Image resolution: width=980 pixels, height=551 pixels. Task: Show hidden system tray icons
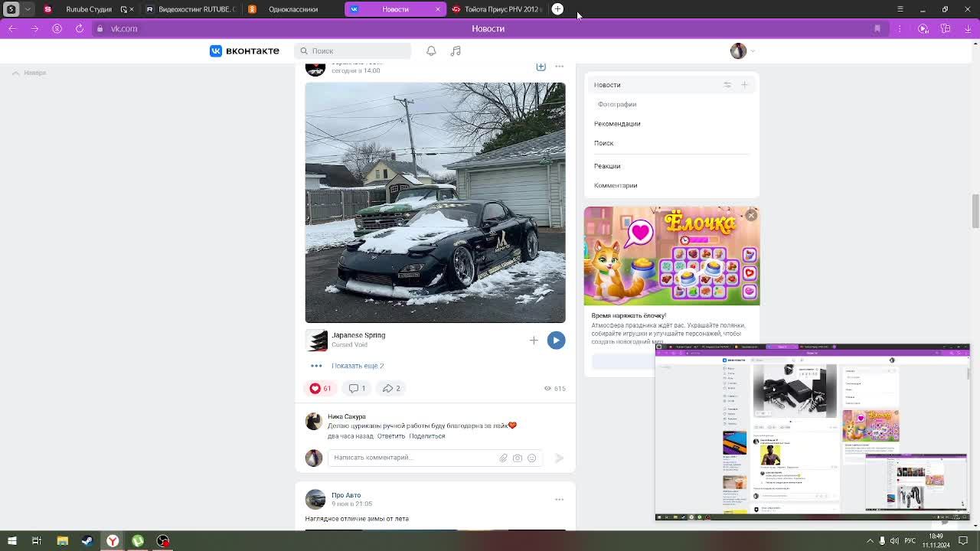pyautogui.click(x=871, y=541)
